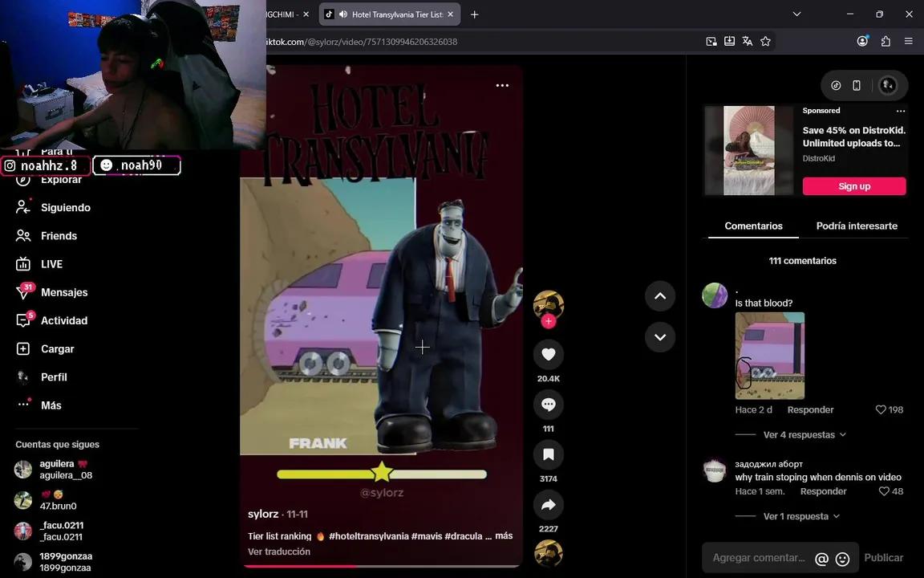The width and height of the screenshot is (924, 578).
Task: Open sylorz profile avatar beside the video
Action: [548, 305]
